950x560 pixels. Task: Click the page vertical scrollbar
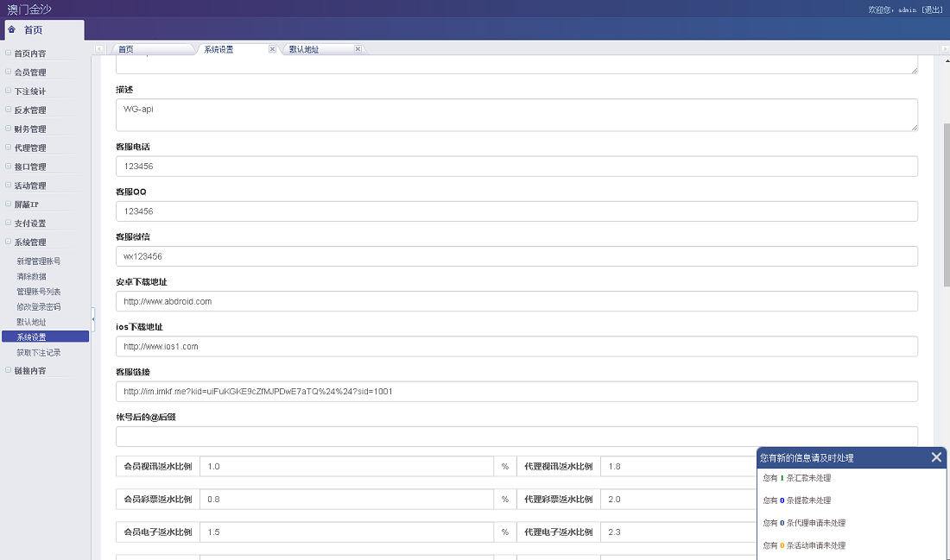coord(946,207)
